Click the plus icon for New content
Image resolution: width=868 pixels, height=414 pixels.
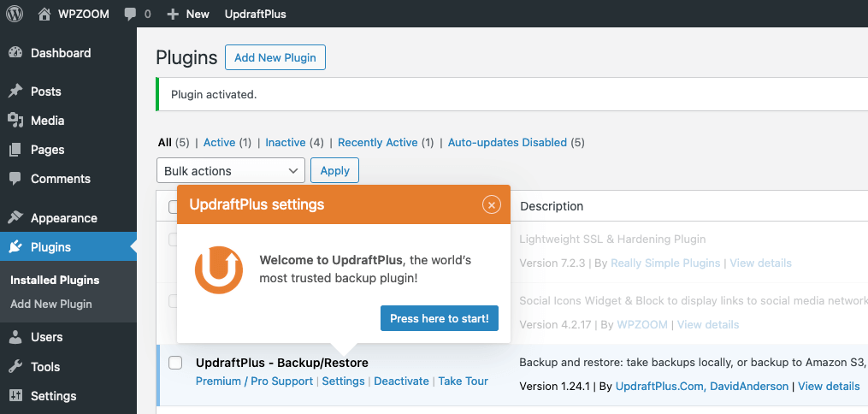point(173,15)
